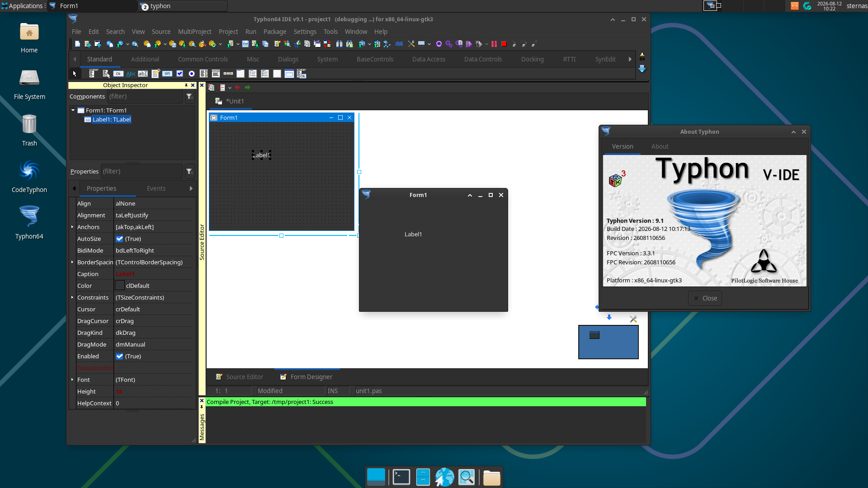Screen dimensions: 868x488
Task: Open the CodeTyphon desktop icon
Action: click(29, 177)
